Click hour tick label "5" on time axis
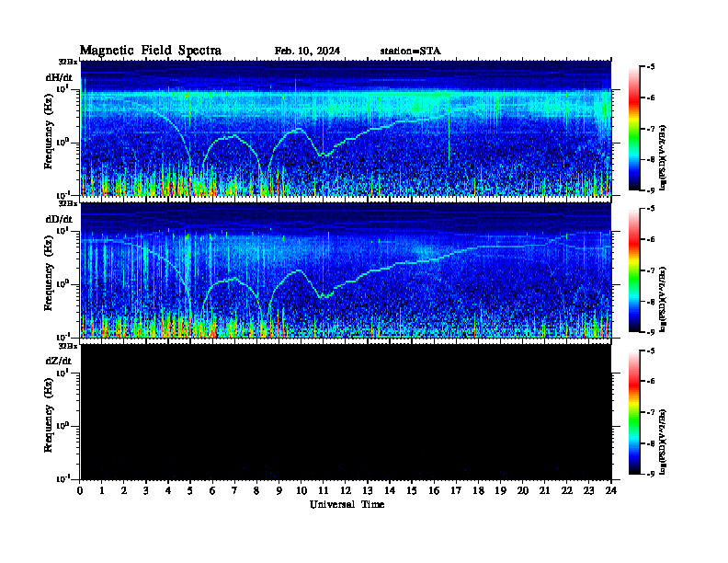The image size is (728, 563). click(x=190, y=491)
